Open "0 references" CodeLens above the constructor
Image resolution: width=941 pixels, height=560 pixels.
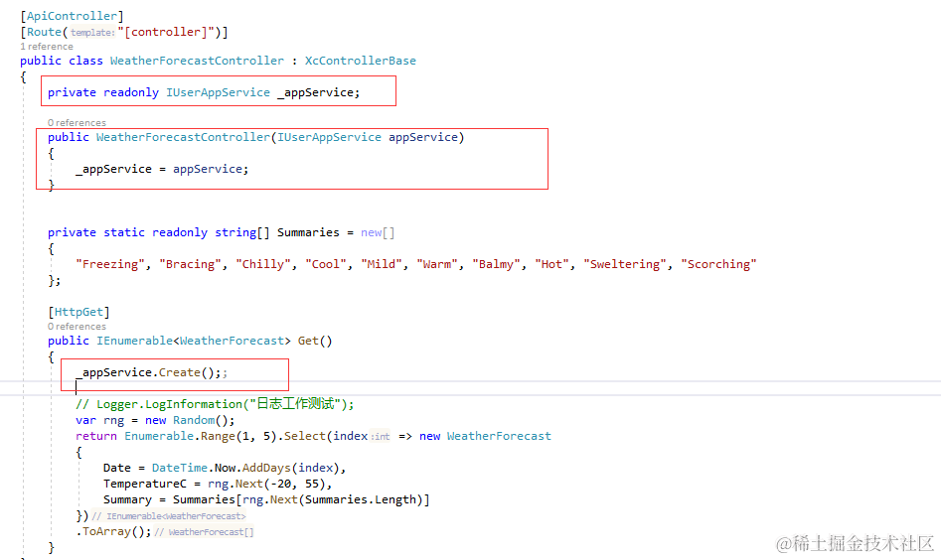[77, 123]
